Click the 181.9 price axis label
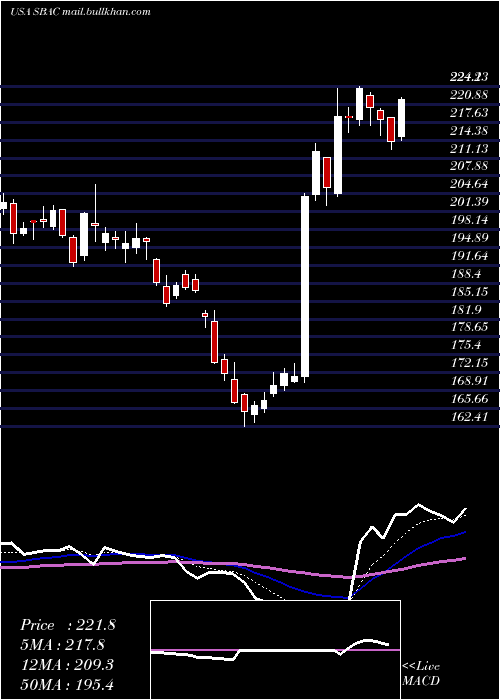The image size is (500, 700). pyautogui.click(x=466, y=309)
